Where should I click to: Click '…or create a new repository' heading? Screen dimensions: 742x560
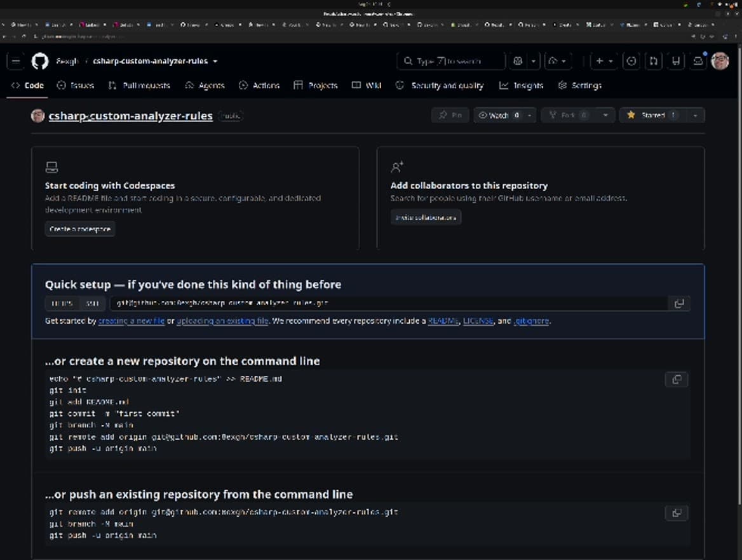(182, 361)
